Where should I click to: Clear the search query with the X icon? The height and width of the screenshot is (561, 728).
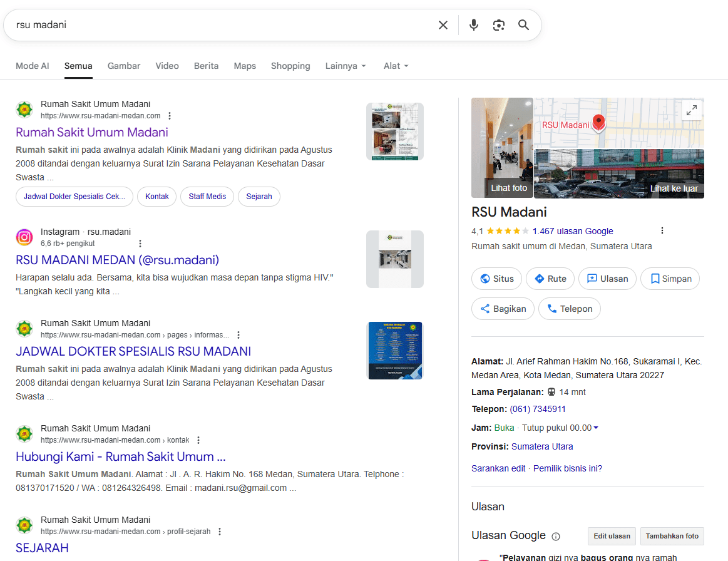[x=443, y=25]
